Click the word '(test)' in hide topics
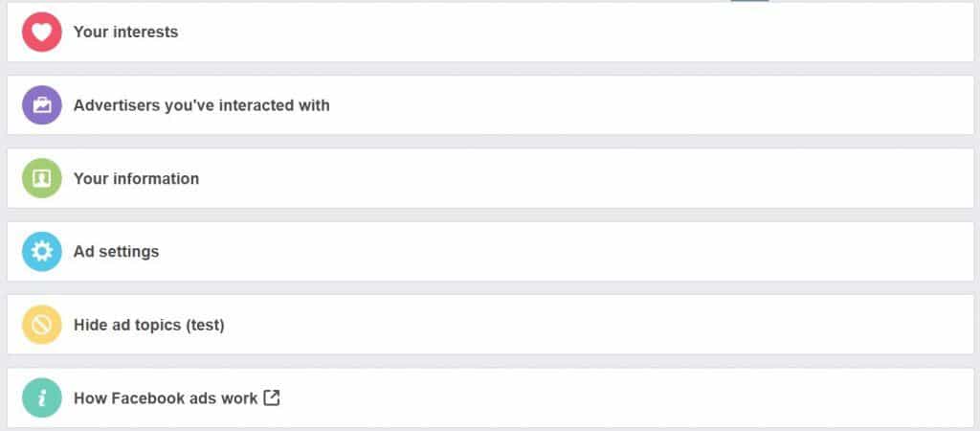Image resolution: width=980 pixels, height=431 pixels. click(x=205, y=326)
